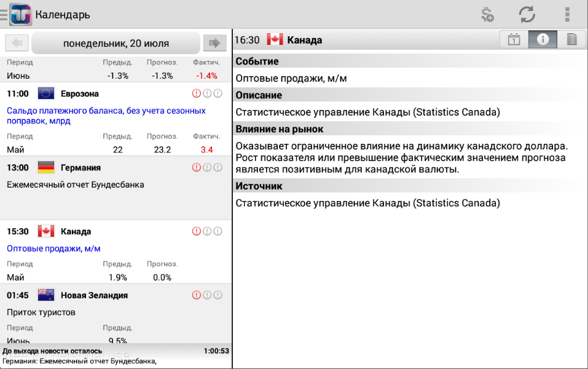Click the Описание section header
Viewport: 588px width, 369px height.
pyautogui.click(x=410, y=95)
